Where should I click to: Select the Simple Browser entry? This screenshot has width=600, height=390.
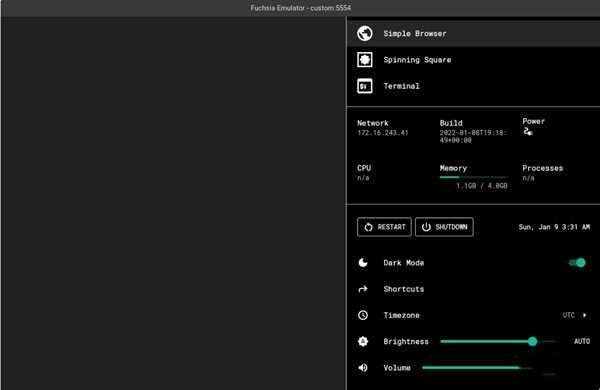[473, 33]
